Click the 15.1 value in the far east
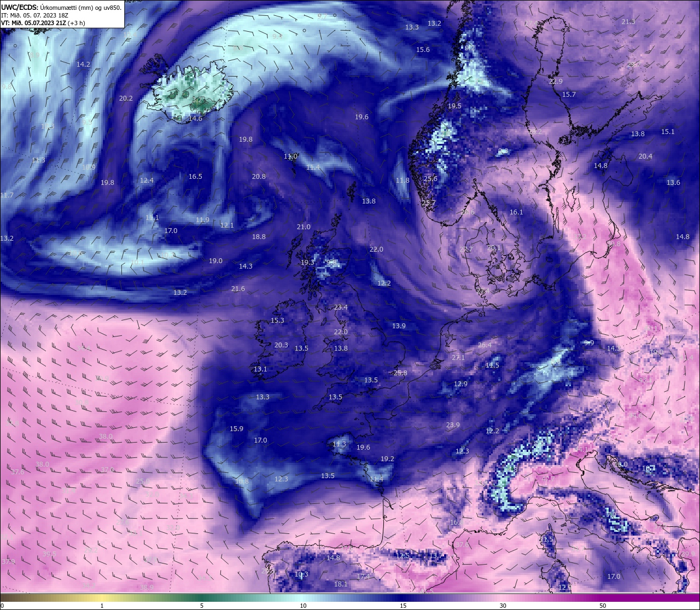The image size is (700, 610). click(668, 132)
